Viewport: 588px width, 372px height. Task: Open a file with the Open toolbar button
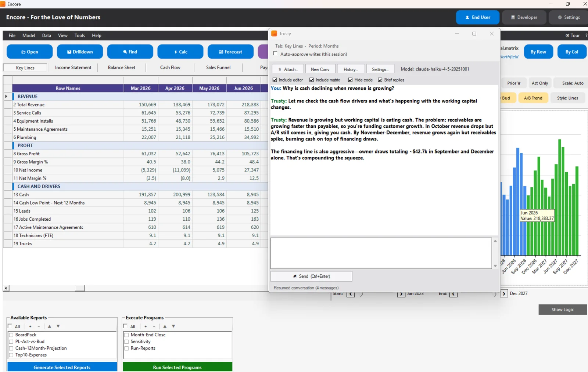29,52
